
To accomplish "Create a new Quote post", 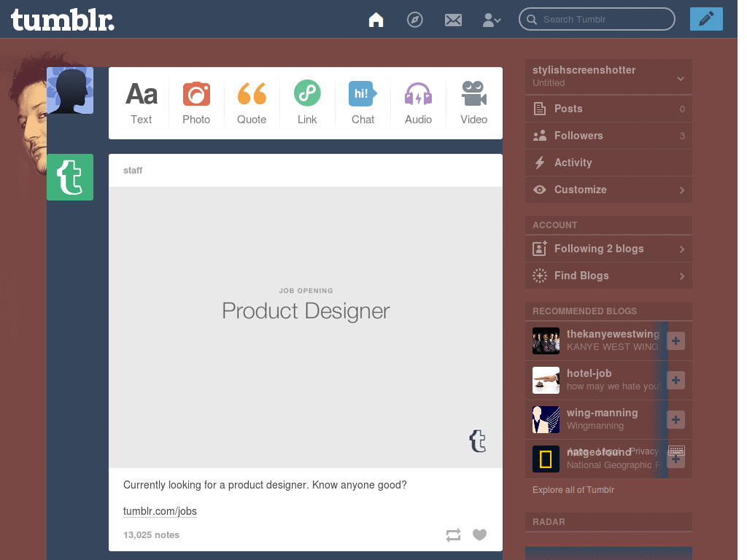I will point(252,103).
